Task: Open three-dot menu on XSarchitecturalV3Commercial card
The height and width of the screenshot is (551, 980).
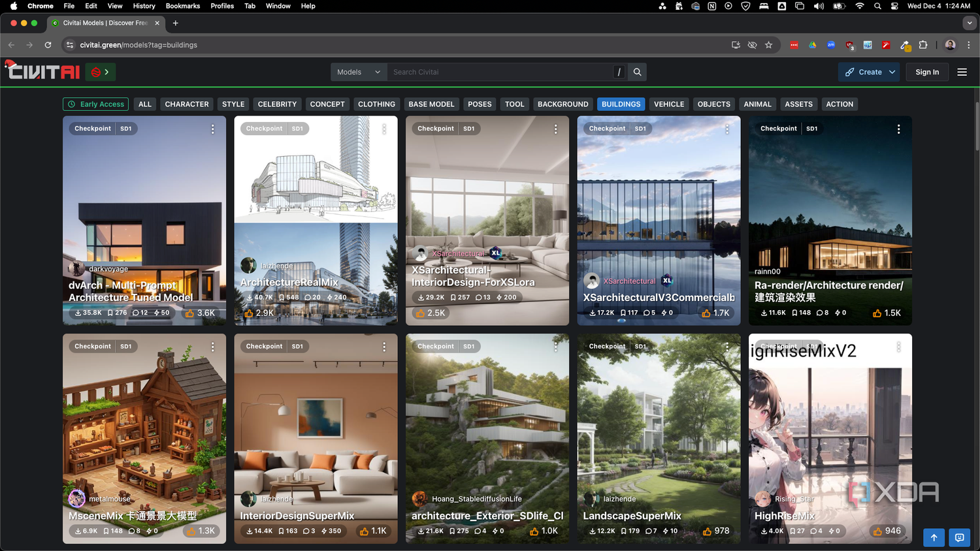Action: click(x=727, y=129)
